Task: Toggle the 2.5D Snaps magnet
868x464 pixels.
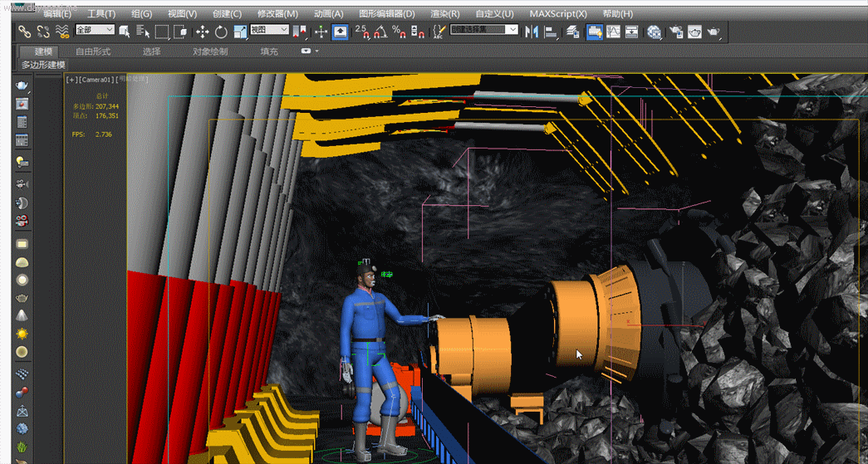Action: coord(362,32)
